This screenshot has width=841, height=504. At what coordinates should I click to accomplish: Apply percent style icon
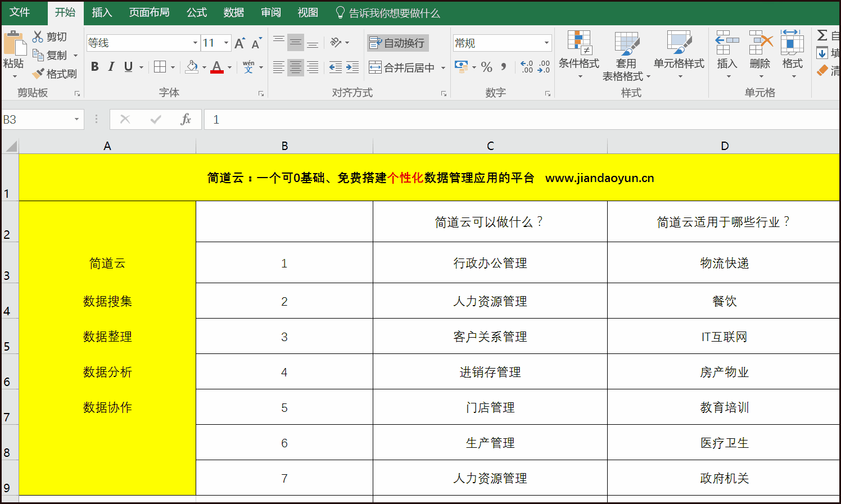click(487, 67)
